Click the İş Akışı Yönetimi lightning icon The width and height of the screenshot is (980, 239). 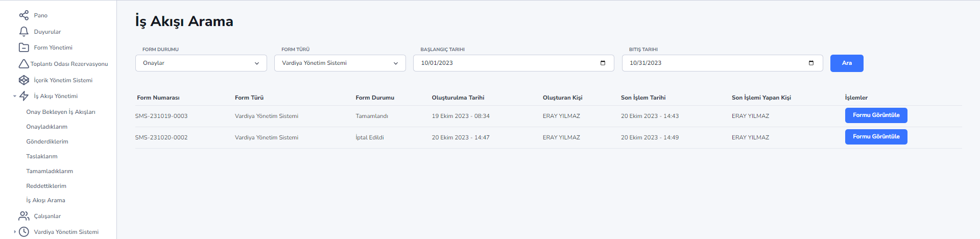[x=23, y=96]
